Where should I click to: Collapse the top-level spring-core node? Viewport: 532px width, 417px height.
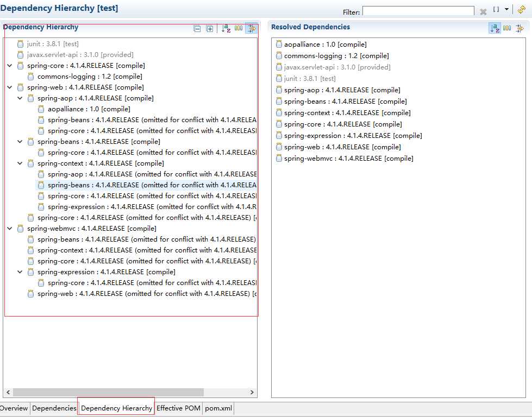[10, 66]
